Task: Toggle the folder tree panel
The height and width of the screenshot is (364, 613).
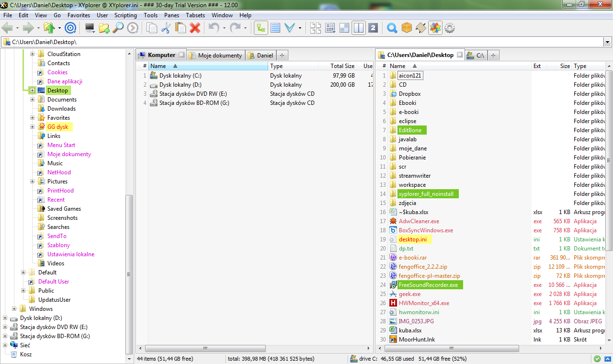Action: pos(261,28)
